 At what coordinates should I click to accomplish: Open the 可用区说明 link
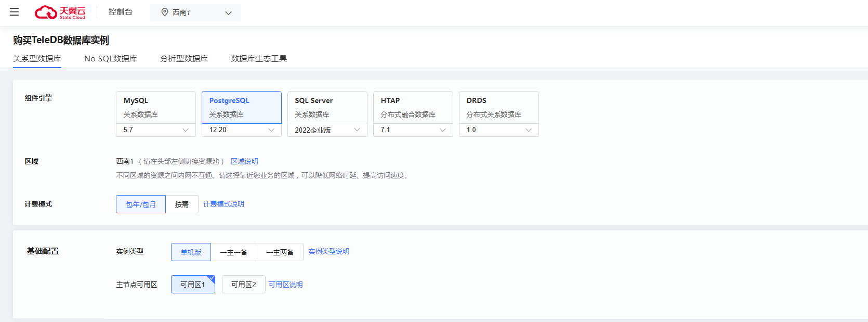click(286, 285)
